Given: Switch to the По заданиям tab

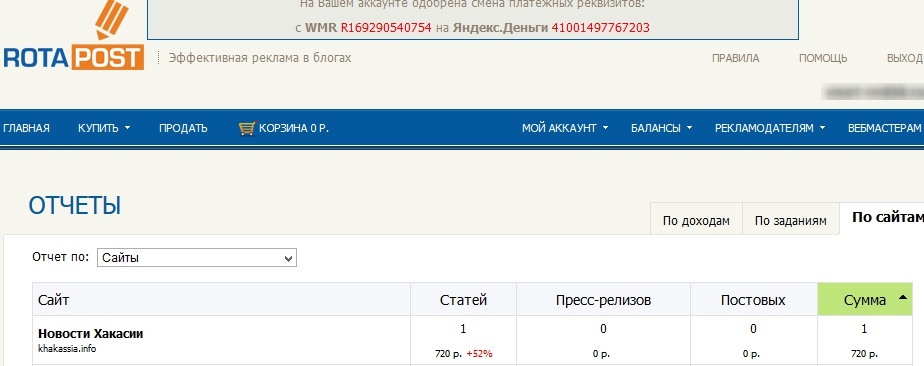Looking at the screenshot, I should (790, 220).
